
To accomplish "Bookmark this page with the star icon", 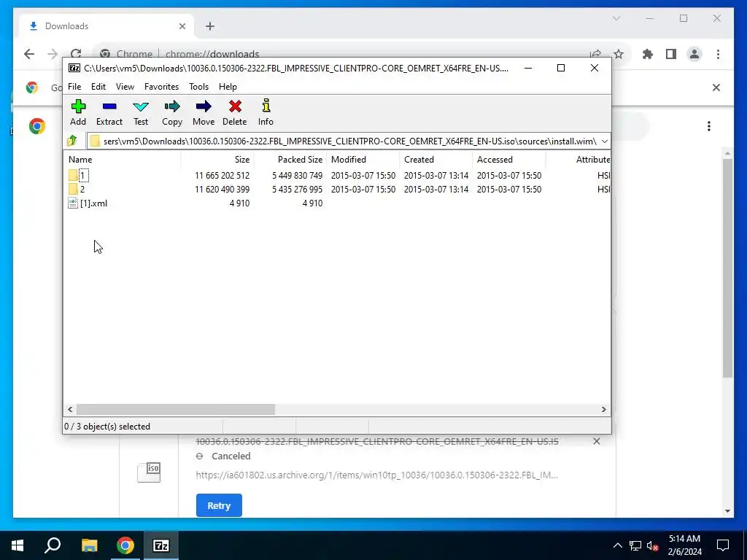I will pyautogui.click(x=619, y=54).
